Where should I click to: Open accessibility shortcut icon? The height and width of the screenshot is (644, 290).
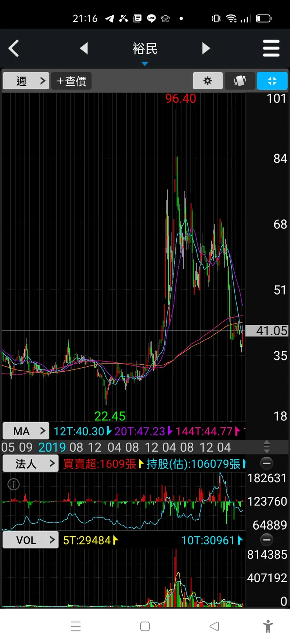click(x=268, y=626)
